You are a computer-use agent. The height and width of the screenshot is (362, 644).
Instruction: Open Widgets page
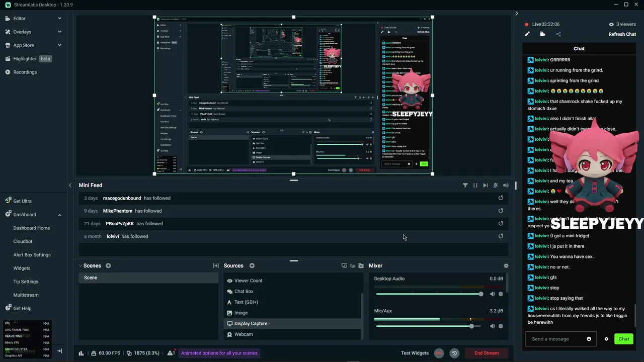pyautogui.click(x=22, y=268)
